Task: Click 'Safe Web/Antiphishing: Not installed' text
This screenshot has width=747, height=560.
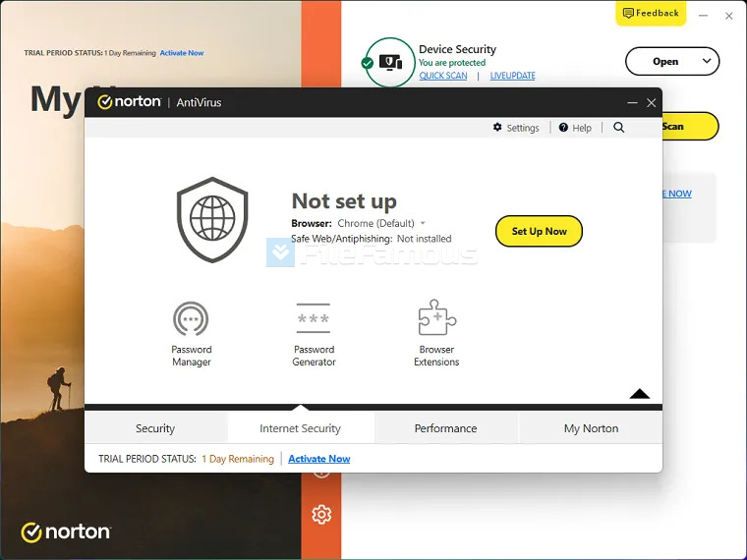Action: click(372, 239)
